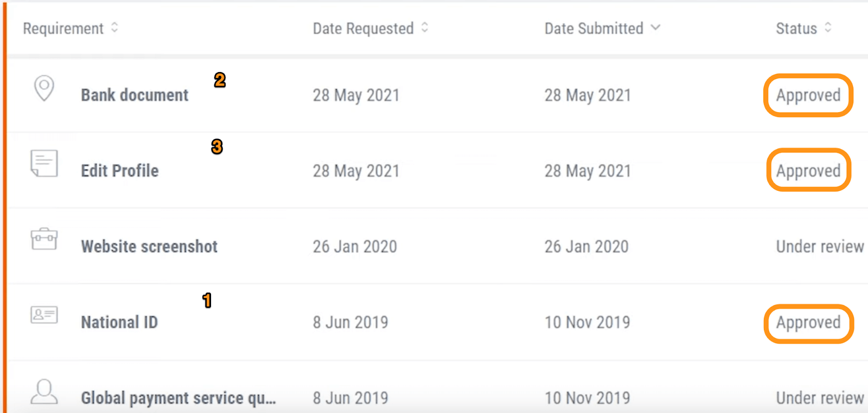Click the Date Submitted column header
Image resolution: width=868 pixels, height=413 pixels.
coord(594,28)
